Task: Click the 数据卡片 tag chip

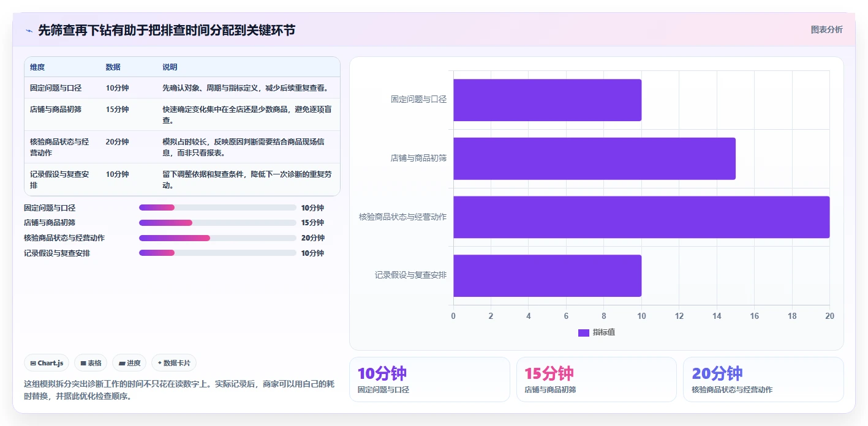Action: (x=174, y=363)
